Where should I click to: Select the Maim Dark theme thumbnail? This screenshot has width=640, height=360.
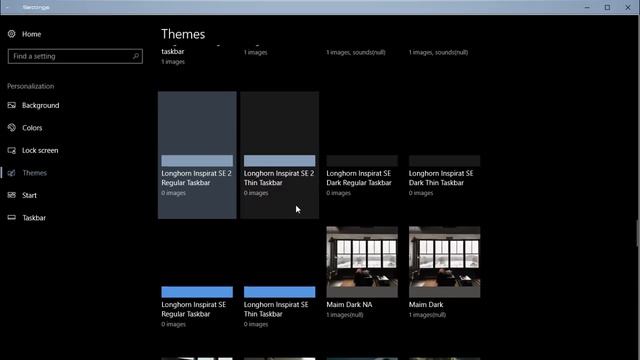coord(444,262)
